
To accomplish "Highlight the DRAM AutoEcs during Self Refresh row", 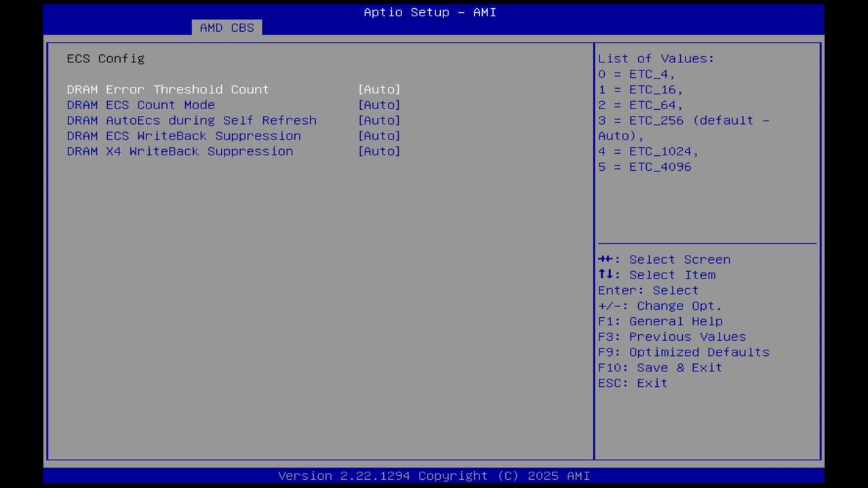I will pyautogui.click(x=191, y=120).
